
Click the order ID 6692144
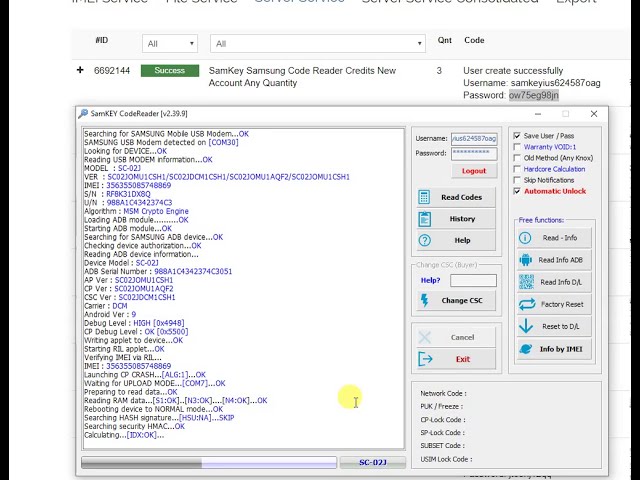tap(112, 71)
